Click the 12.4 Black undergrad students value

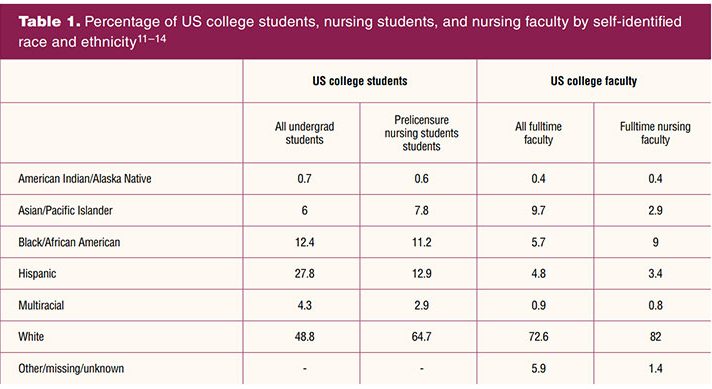pos(304,242)
